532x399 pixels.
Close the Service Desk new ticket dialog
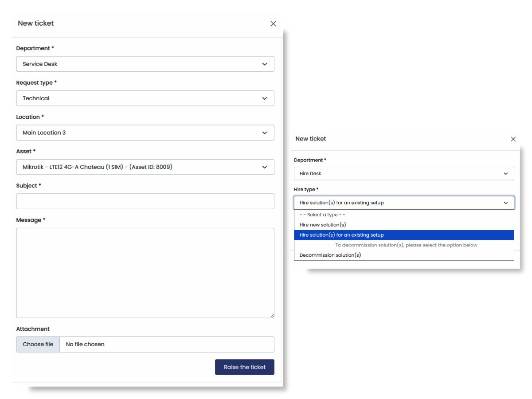click(x=273, y=24)
